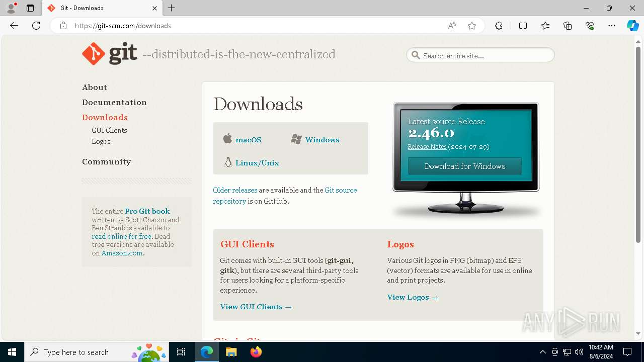This screenshot has width=644, height=362.
Task: Select the Git - Downloads browser tab
Action: tap(102, 8)
